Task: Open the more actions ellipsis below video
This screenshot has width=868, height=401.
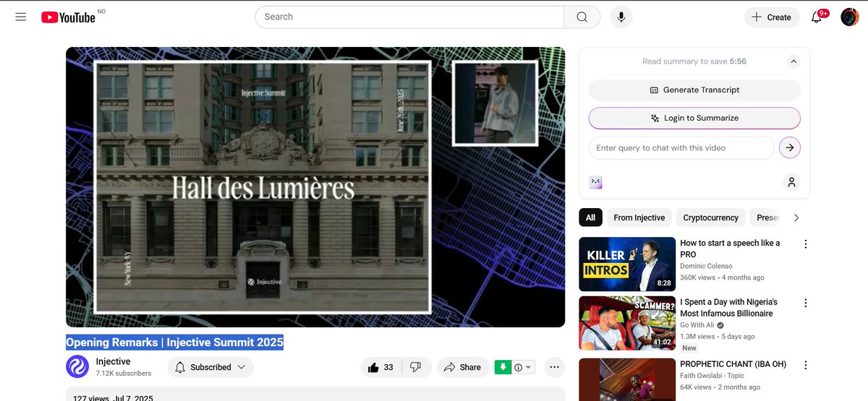Action: point(555,367)
